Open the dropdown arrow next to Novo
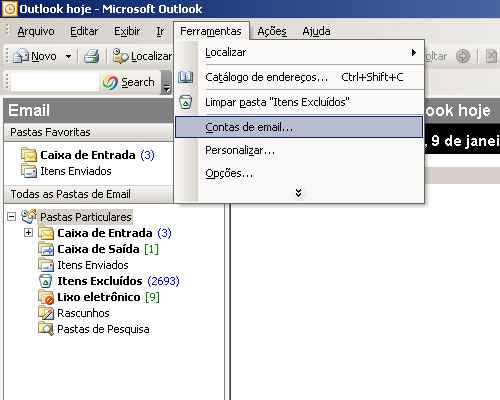Image resolution: width=500 pixels, height=400 pixels. coord(68,56)
